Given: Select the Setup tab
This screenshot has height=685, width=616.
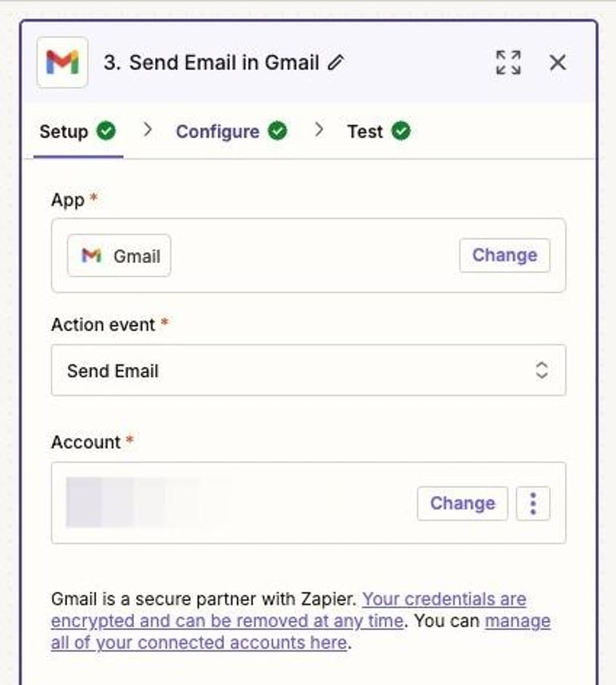Looking at the screenshot, I should click(62, 131).
